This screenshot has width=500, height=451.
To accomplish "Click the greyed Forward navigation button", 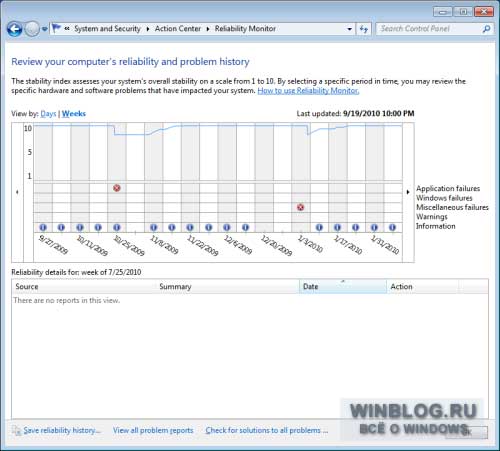I will coord(32,29).
